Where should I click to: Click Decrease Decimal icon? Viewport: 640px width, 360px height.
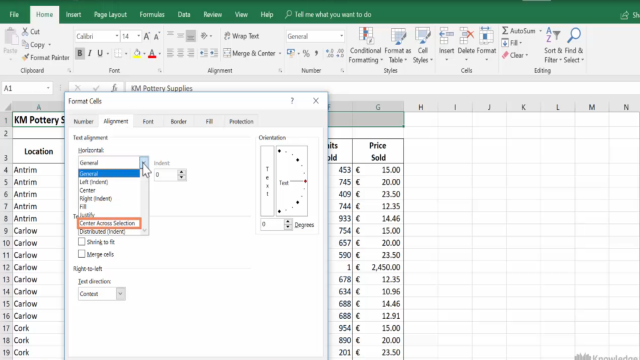(x=340, y=53)
